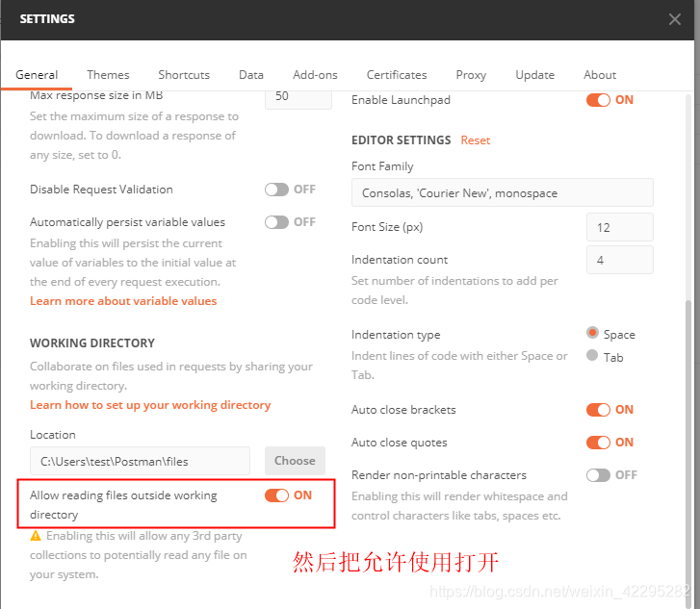This screenshot has height=609, width=700.
Task: Go to the Data tab
Action: click(x=251, y=74)
